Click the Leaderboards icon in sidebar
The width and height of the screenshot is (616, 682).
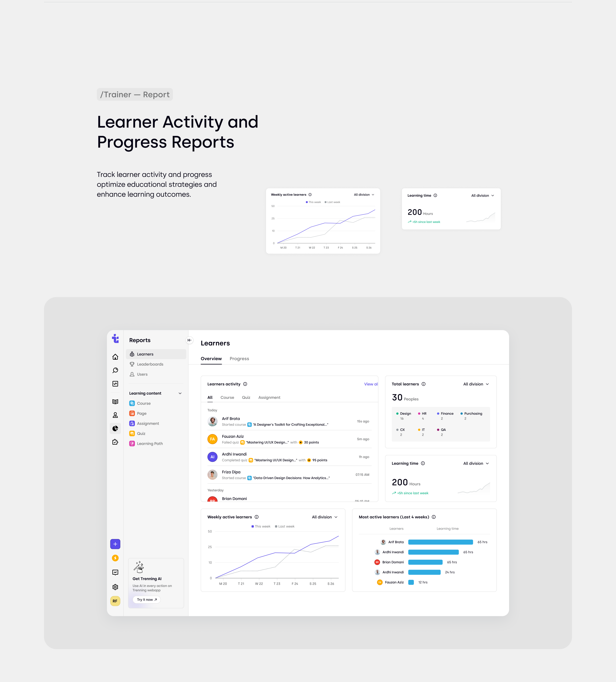(132, 364)
